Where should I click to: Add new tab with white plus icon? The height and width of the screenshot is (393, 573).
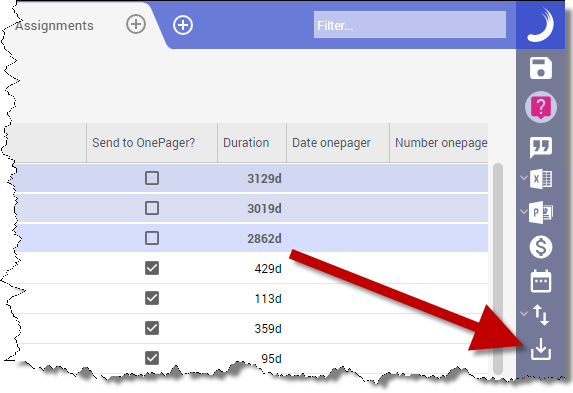coord(183,25)
